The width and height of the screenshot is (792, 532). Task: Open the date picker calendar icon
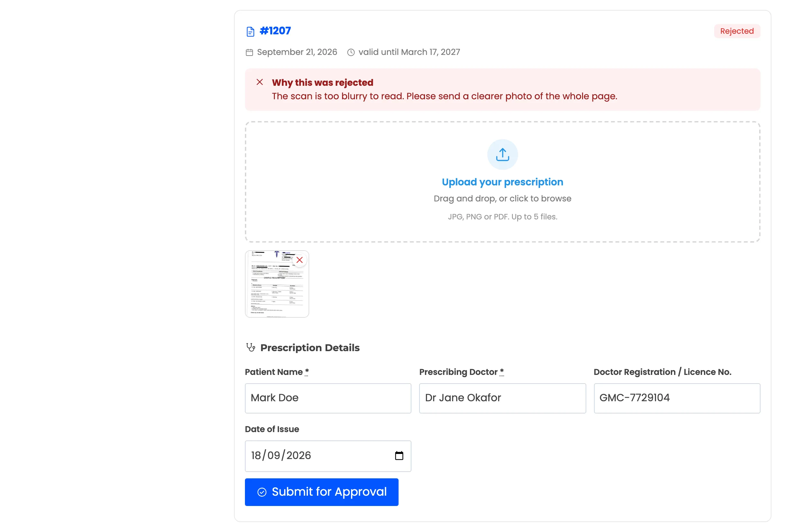point(399,455)
